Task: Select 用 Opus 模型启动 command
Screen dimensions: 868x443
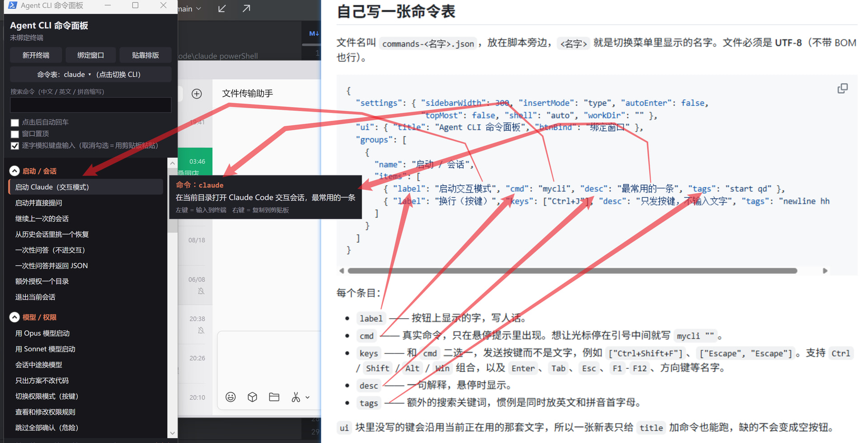Action: (x=86, y=333)
